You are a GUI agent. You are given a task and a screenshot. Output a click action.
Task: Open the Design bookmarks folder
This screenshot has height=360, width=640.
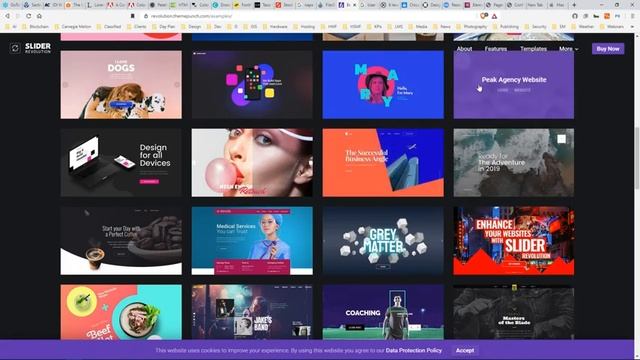(x=191, y=27)
